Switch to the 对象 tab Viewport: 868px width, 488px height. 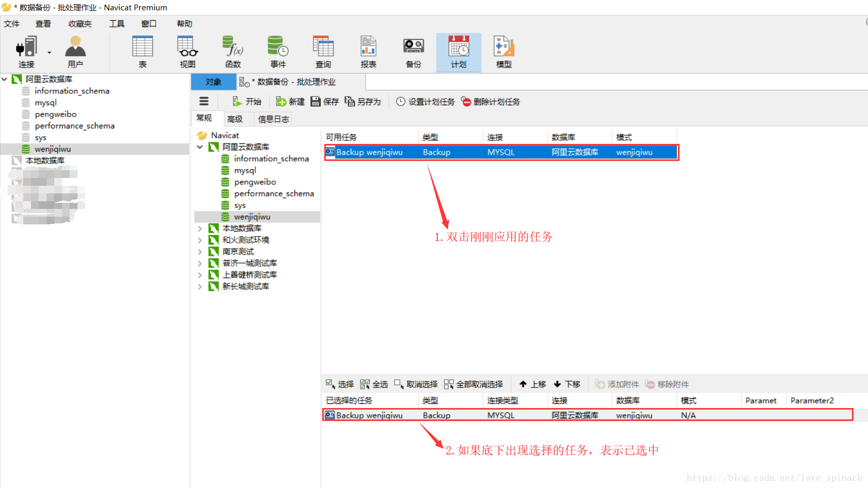click(213, 82)
